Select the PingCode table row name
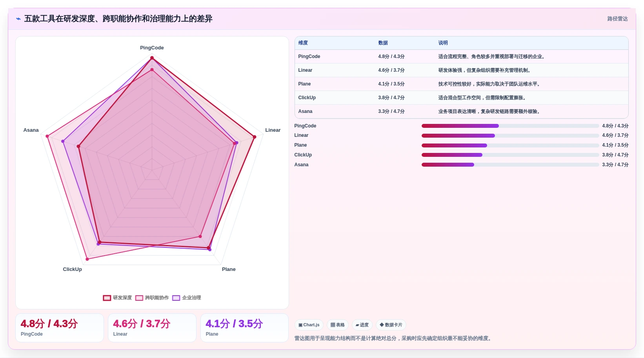This screenshot has width=644, height=358. point(309,56)
